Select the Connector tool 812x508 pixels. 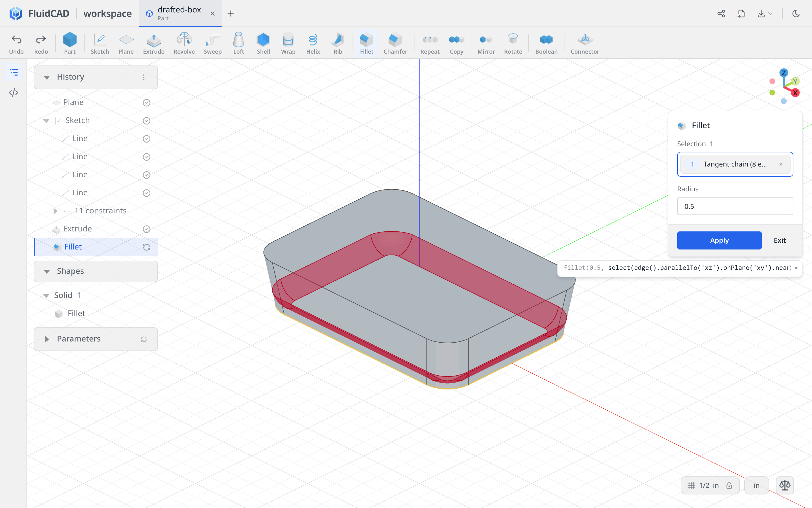[585, 43]
